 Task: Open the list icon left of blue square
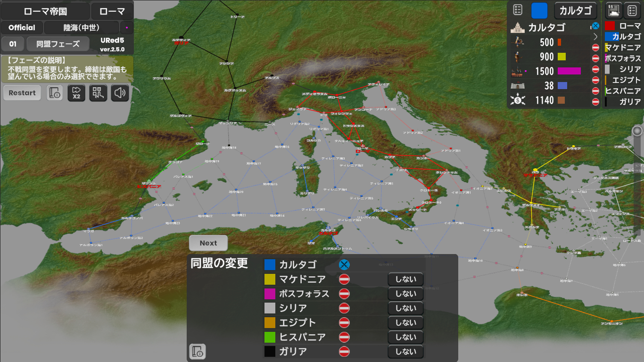(518, 10)
